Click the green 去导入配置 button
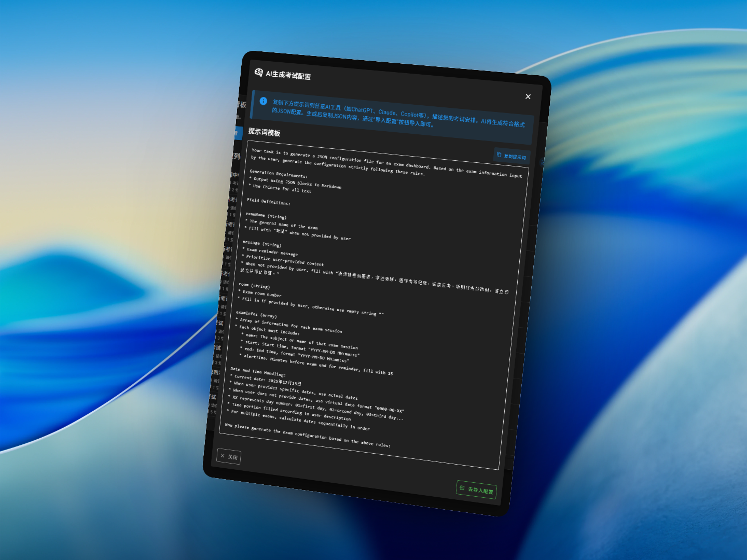This screenshot has width=747, height=560. point(476,489)
